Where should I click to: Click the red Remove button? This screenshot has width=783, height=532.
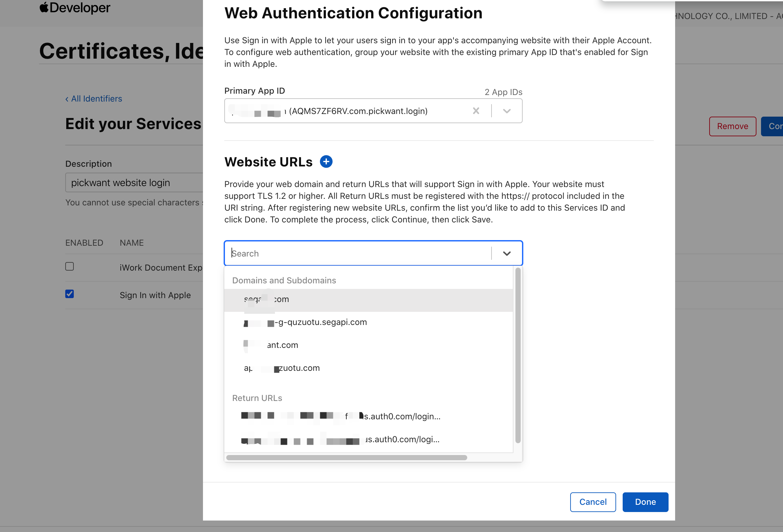732,126
